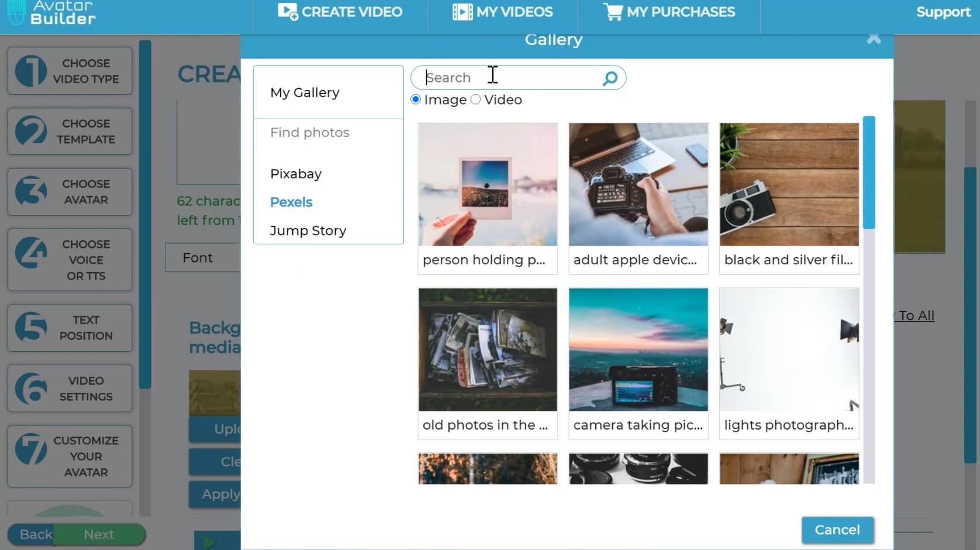Image resolution: width=980 pixels, height=550 pixels.
Task: Click the My Purchases cart icon
Action: [613, 12]
